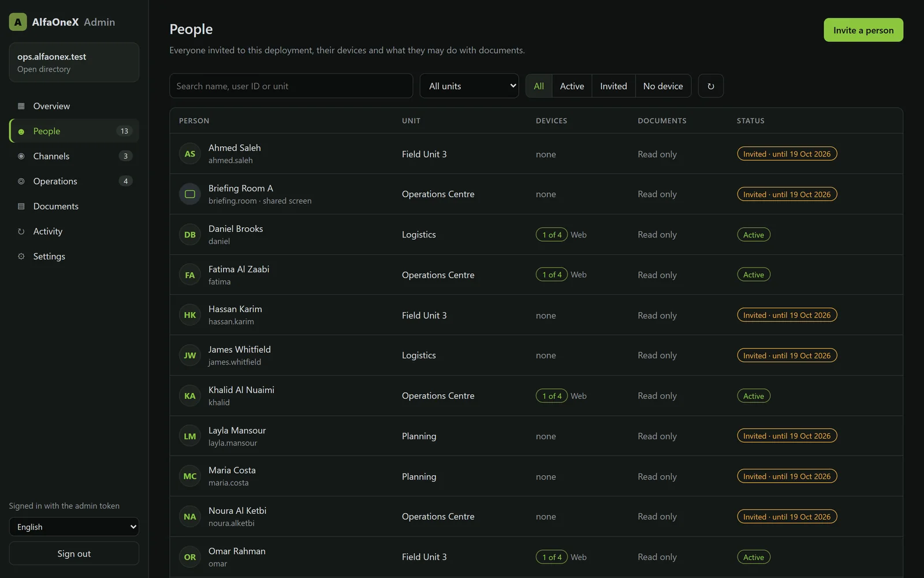Image resolution: width=924 pixels, height=578 pixels.
Task: Click the People icon in sidebar
Action: pos(21,131)
